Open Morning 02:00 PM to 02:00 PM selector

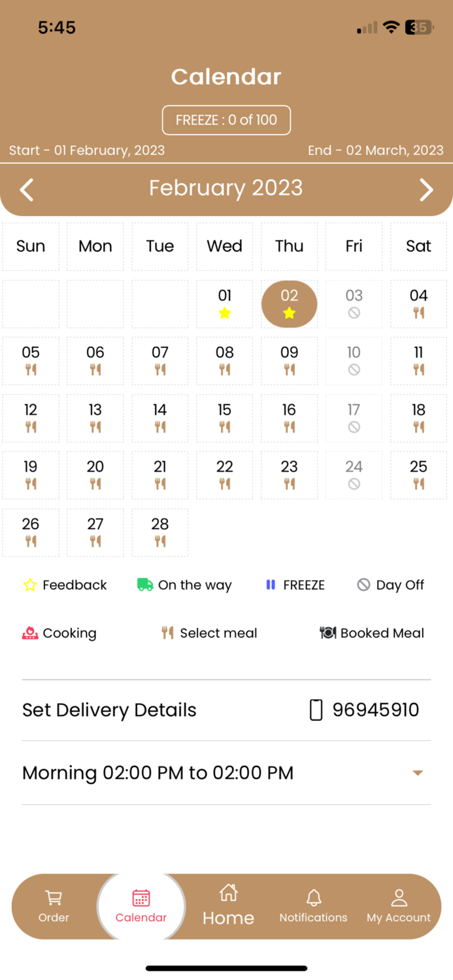(226, 773)
